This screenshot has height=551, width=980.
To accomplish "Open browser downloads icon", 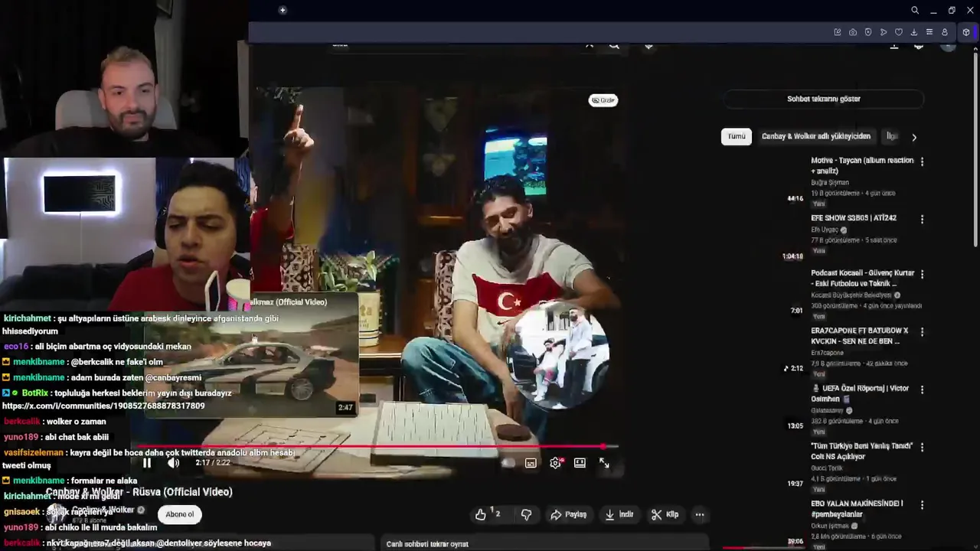I will [914, 32].
